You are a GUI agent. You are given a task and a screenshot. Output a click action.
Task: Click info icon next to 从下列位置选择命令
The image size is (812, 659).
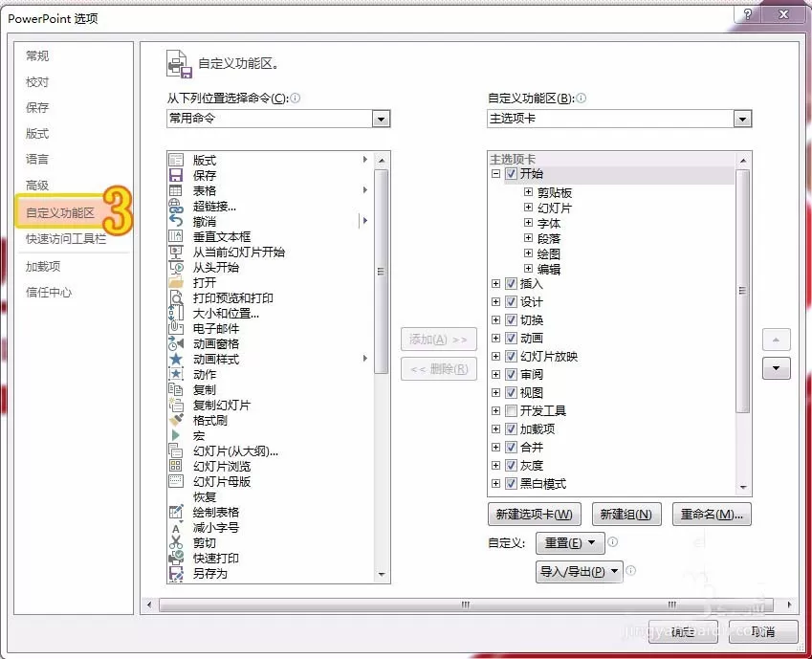coord(296,98)
